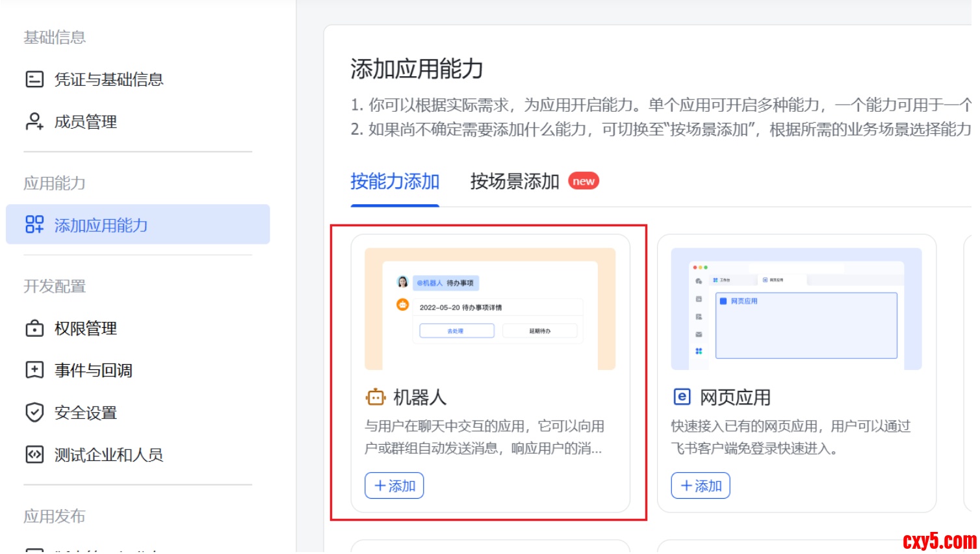Click the 事件与回调 icon
Screen dimensions: 980x554
pyautogui.click(x=34, y=370)
